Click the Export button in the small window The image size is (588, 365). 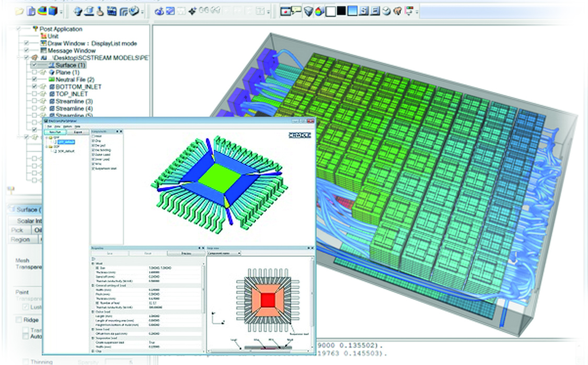[x=78, y=132]
